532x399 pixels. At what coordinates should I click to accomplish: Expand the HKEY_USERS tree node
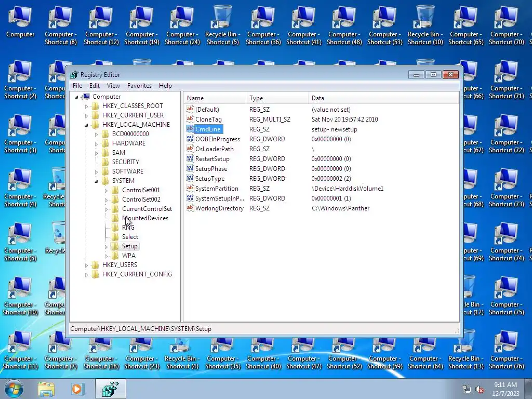(x=86, y=265)
